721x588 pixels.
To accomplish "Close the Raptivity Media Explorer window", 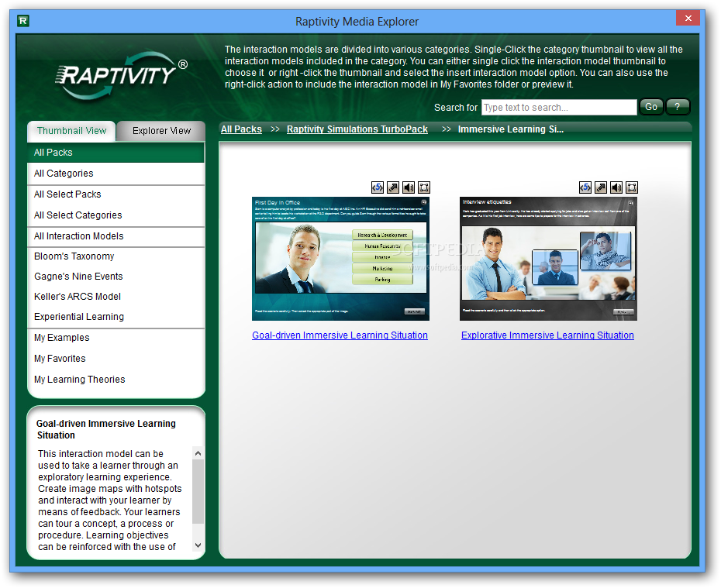I will point(688,19).
